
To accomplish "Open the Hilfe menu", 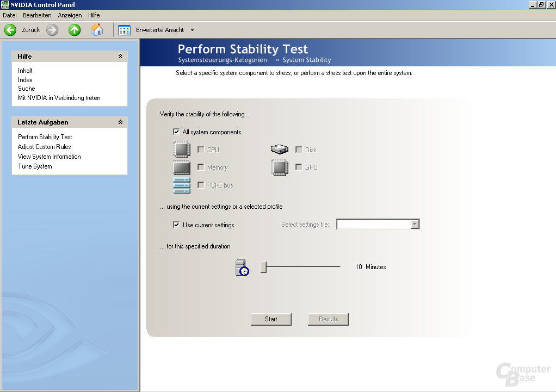I will (x=94, y=15).
